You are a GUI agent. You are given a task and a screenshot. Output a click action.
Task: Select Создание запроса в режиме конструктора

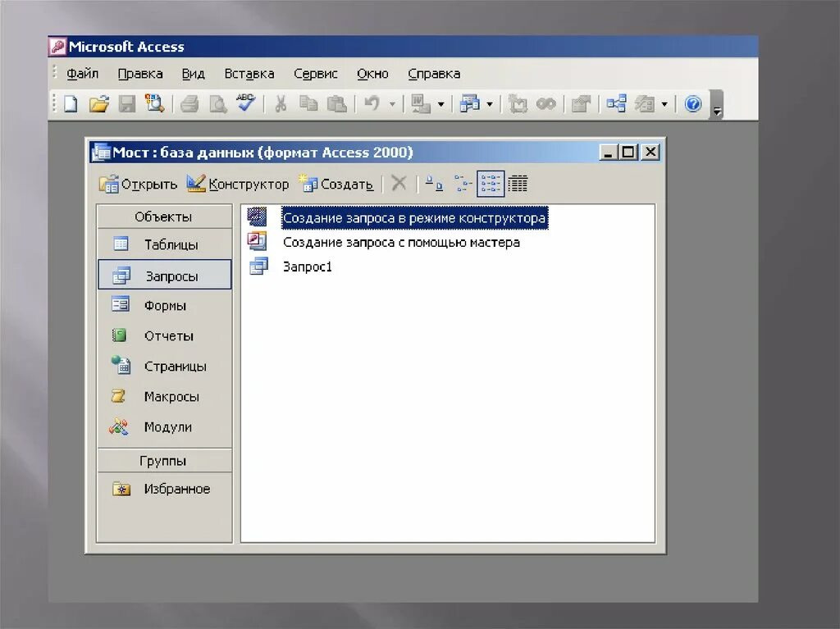(x=397, y=218)
